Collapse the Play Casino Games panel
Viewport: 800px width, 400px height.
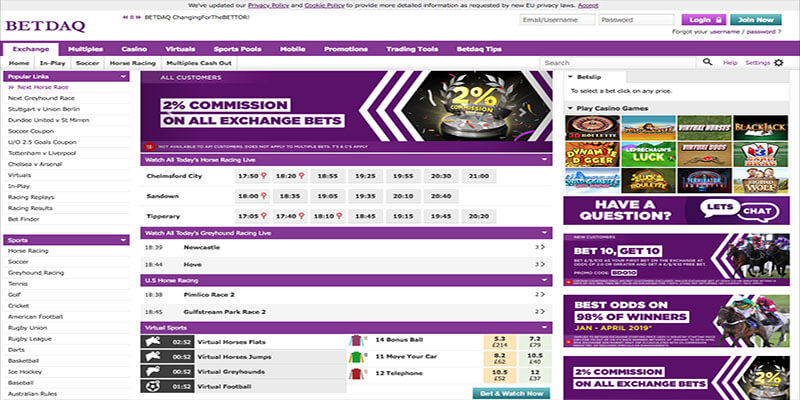point(570,108)
